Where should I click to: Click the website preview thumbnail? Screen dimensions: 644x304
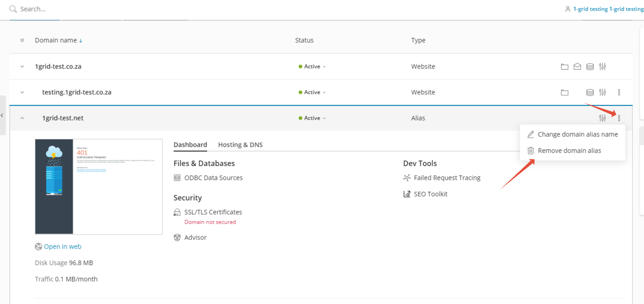99,187
